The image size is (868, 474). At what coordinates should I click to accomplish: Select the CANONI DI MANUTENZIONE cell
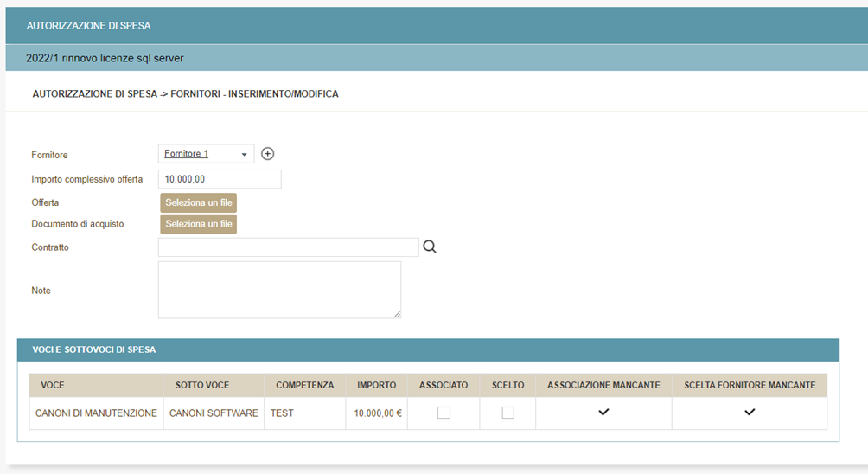click(x=96, y=413)
